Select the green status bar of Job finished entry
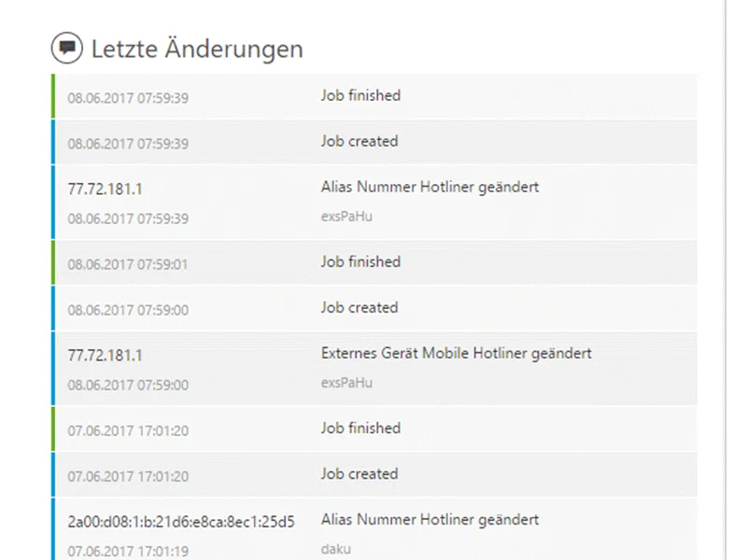 (x=51, y=95)
